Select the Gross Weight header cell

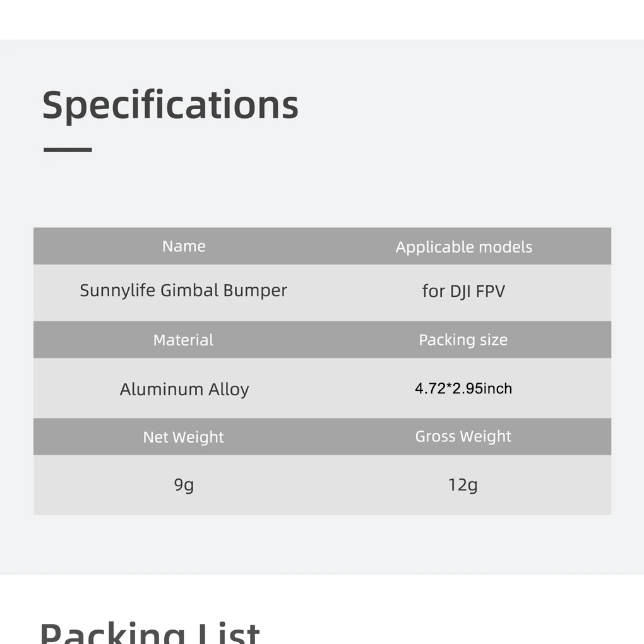point(463,436)
